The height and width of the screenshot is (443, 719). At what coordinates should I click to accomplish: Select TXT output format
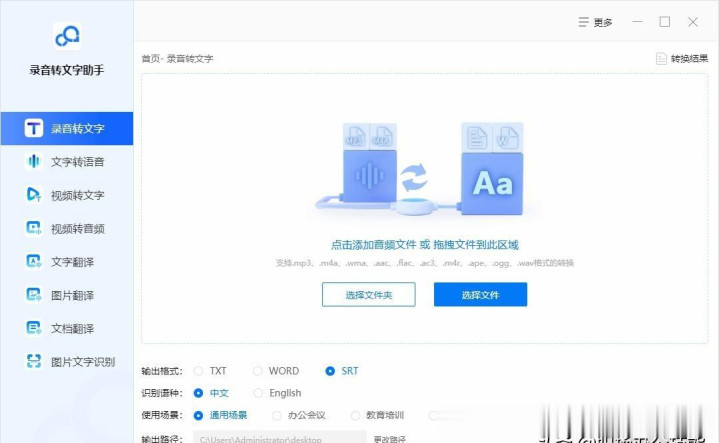198,371
